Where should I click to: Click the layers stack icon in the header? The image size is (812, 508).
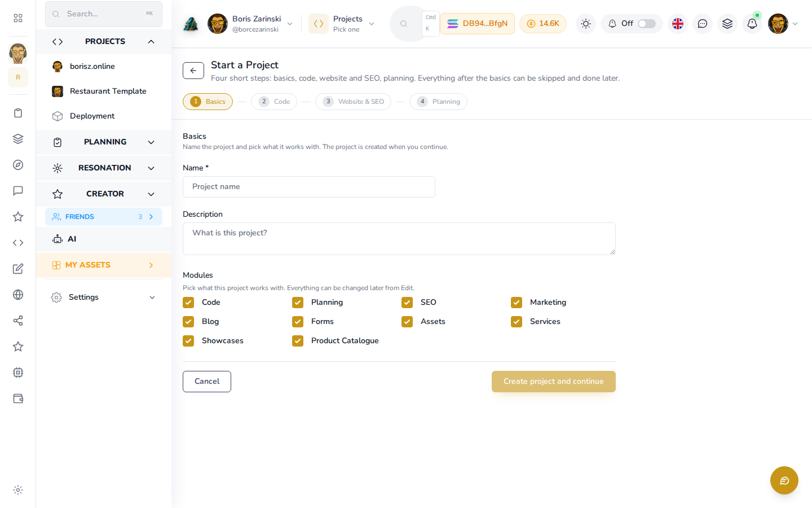coord(727,24)
